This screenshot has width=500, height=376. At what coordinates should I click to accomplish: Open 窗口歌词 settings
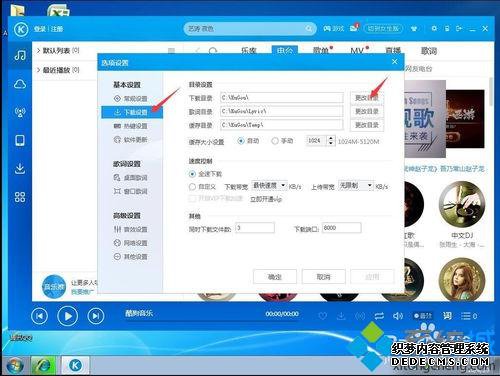tap(132, 191)
